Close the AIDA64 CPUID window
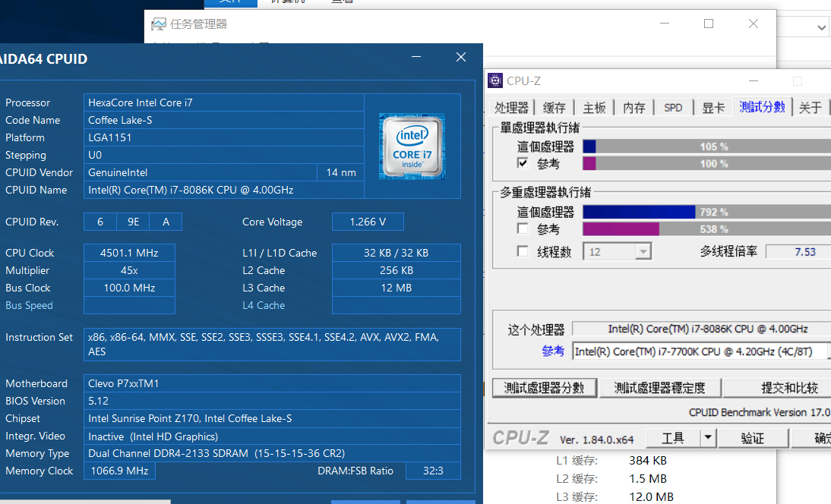Screen dimensions: 831x504 (x=461, y=57)
